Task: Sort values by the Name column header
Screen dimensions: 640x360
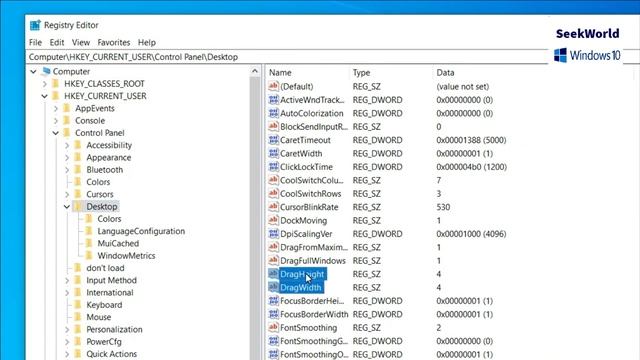Action: click(307, 73)
